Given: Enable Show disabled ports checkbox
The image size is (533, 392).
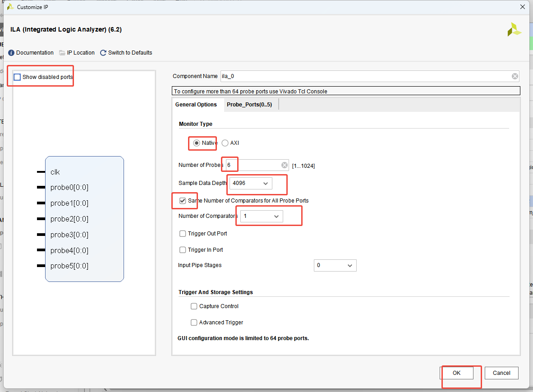Looking at the screenshot, I should pos(17,77).
